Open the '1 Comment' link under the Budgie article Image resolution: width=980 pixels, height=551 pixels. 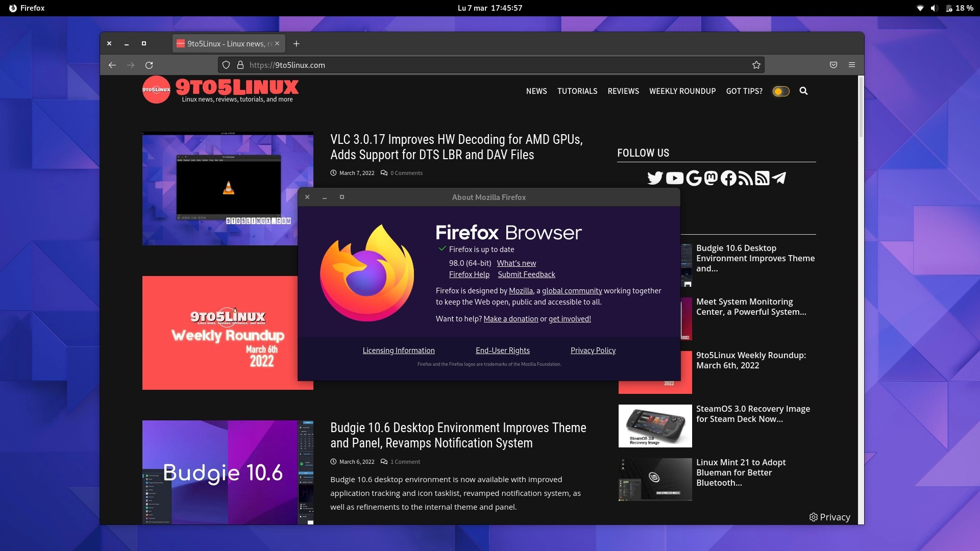405,462
